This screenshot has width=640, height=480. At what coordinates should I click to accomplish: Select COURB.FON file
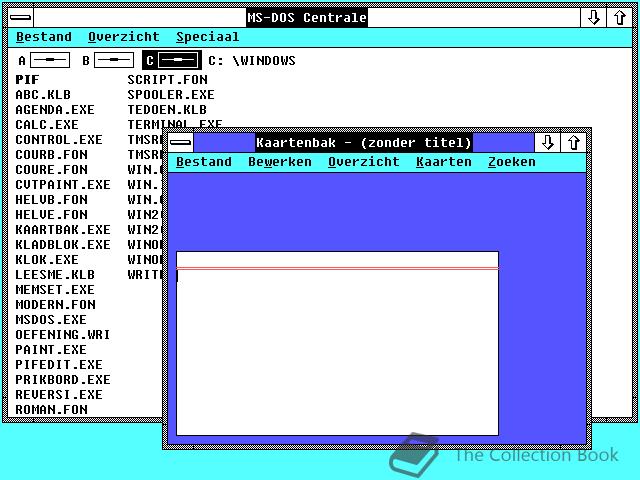tap(51, 155)
